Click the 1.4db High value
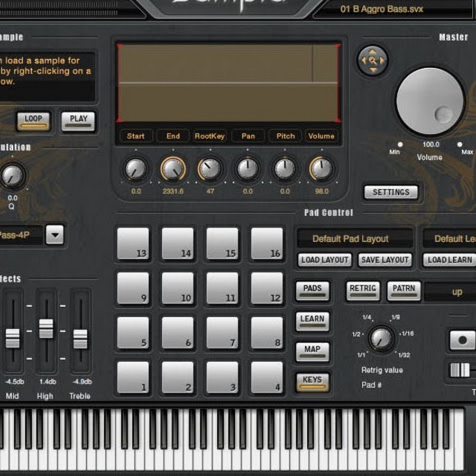476x476 pixels. tap(48, 381)
